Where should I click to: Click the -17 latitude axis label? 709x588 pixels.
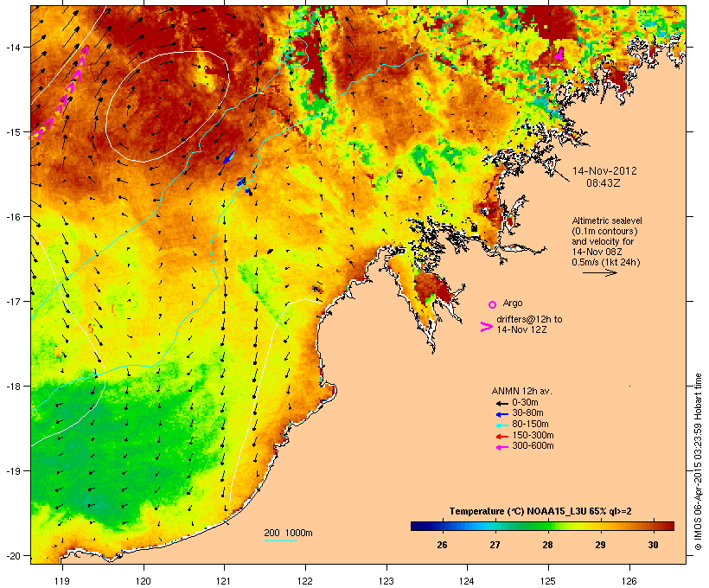click(x=12, y=302)
